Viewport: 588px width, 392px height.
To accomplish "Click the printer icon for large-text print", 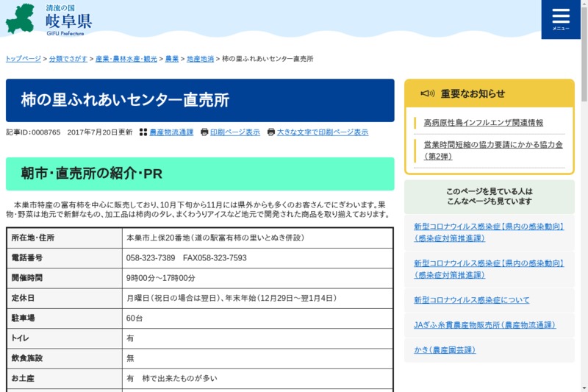I will coord(271,132).
